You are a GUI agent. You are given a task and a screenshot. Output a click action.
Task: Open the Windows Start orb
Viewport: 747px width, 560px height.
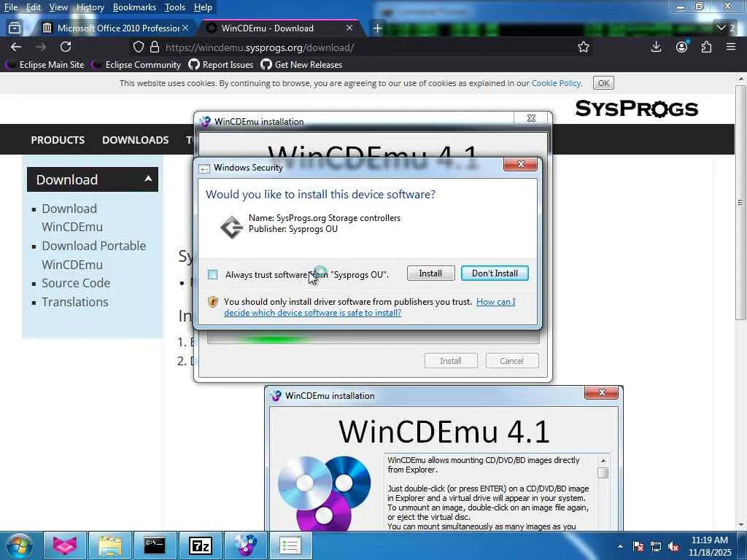tap(19, 545)
